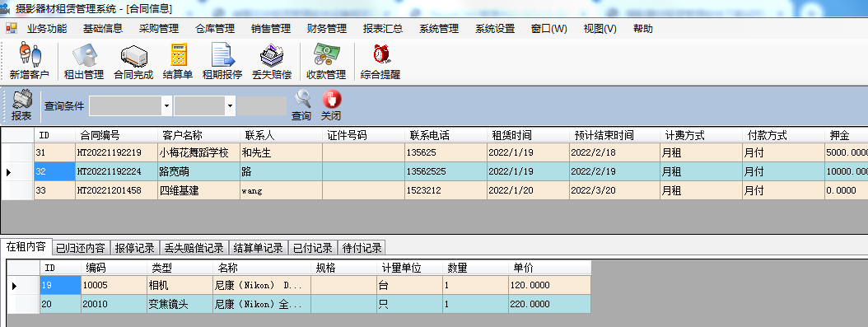Select row header of item ID 20
The image size is (868, 327).
click(x=23, y=304)
